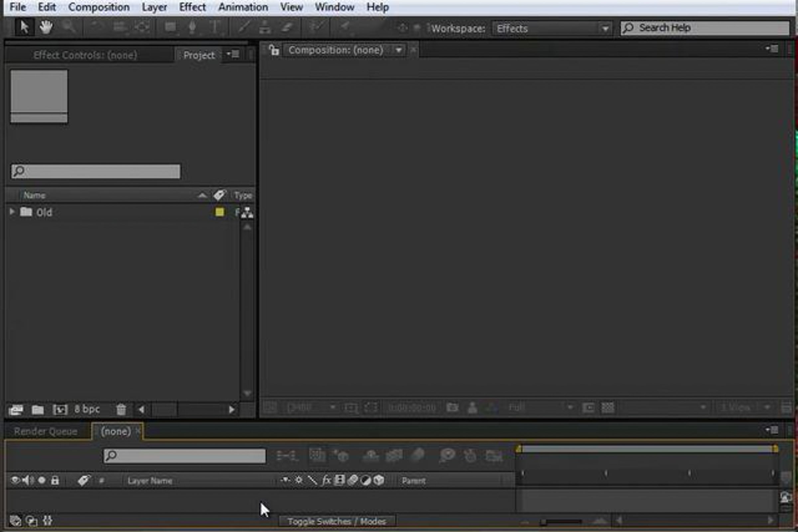Switch to the Effect Controls tab
The image size is (798, 532).
(85, 55)
